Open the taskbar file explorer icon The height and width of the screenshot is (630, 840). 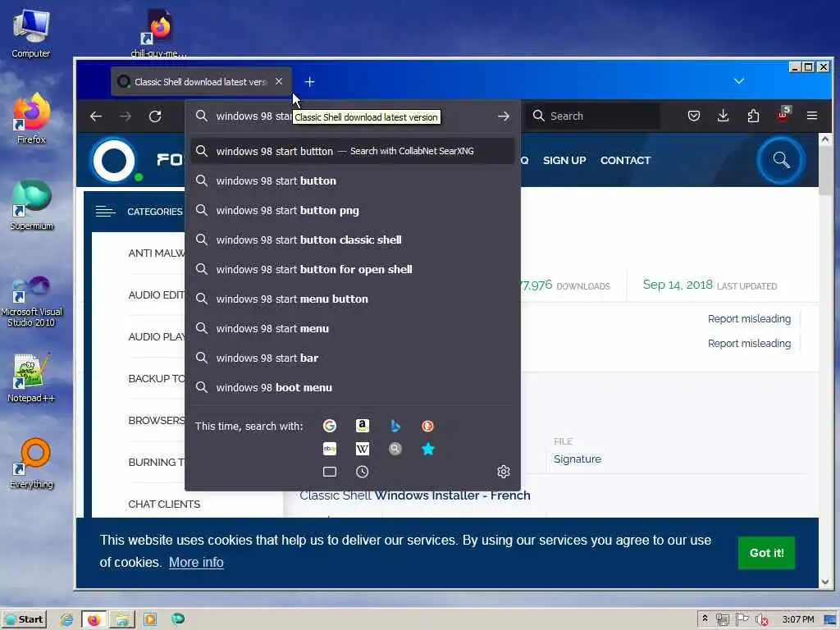pyautogui.click(x=121, y=619)
